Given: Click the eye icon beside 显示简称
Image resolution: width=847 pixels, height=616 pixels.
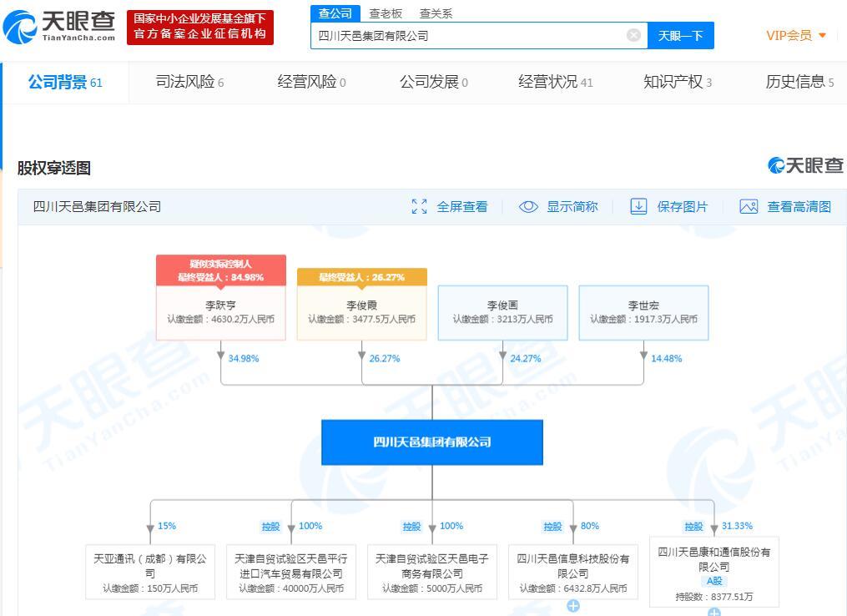Looking at the screenshot, I should [x=527, y=206].
